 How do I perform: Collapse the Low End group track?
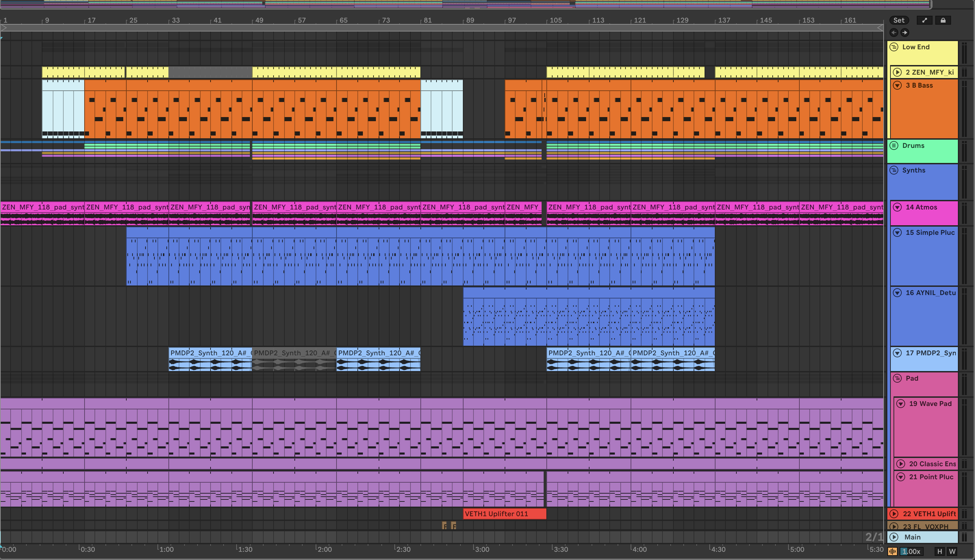point(894,47)
